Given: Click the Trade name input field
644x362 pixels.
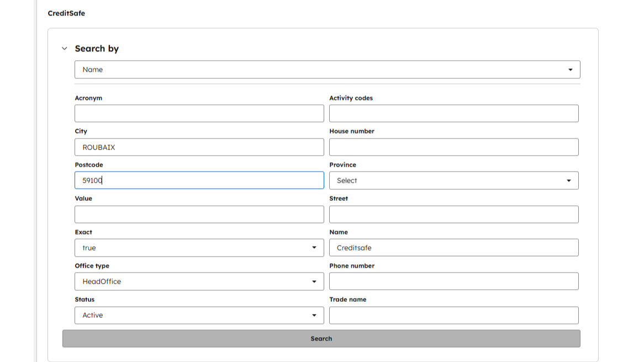Looking at the screenshot, I should (454, 315).
